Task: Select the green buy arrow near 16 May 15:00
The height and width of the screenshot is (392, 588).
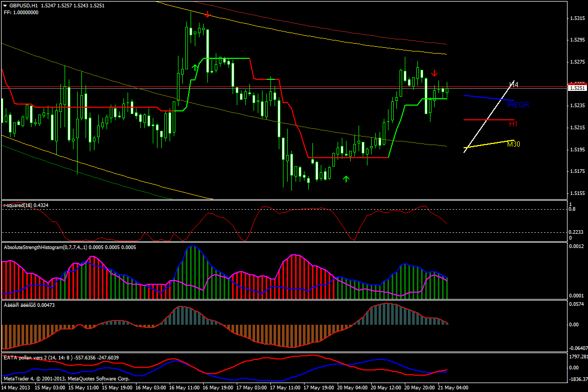Action: tap(195, 67)
